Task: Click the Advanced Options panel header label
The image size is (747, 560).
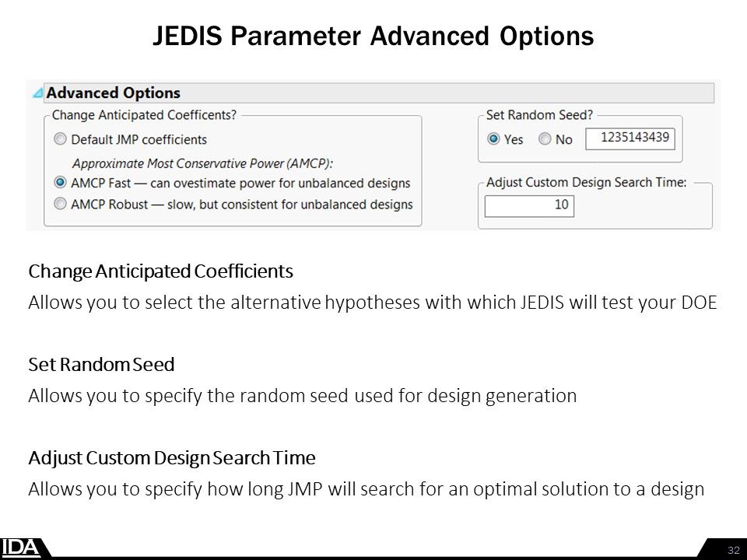Action: point(114,93)
